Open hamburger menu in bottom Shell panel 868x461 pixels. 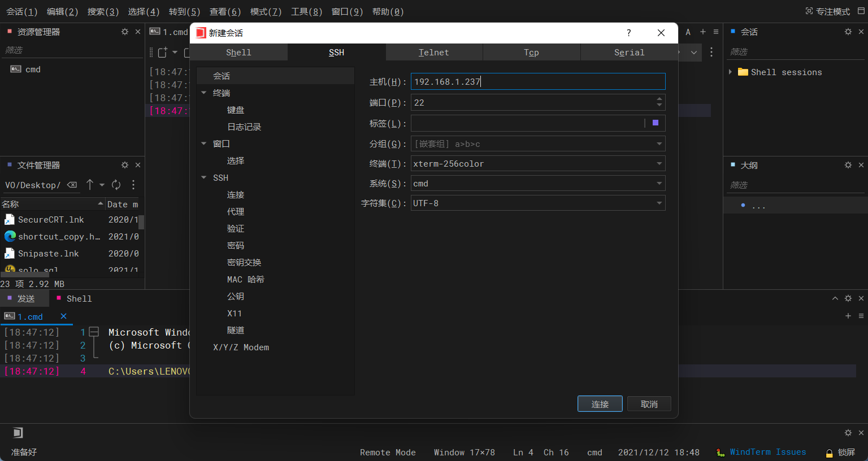pyautogui.click(x=861, y=316)
